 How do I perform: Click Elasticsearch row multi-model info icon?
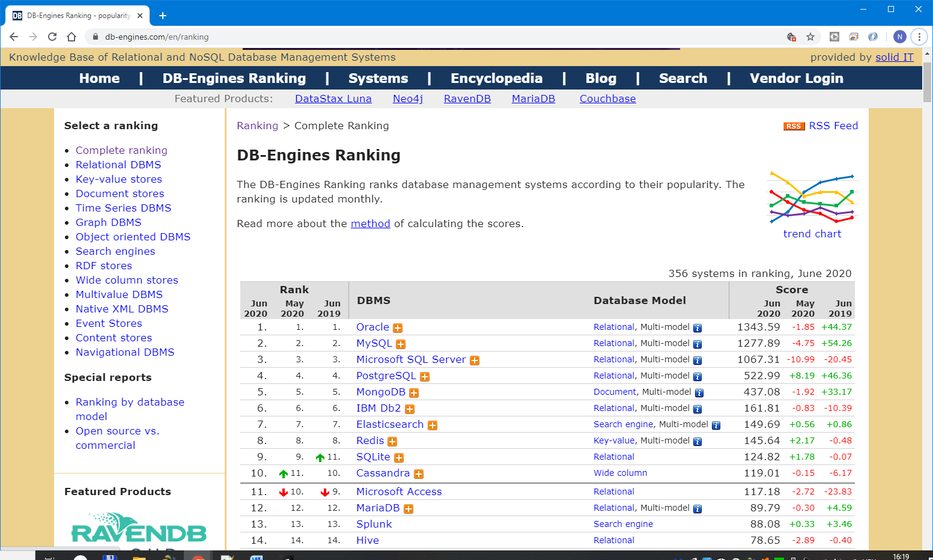[x=716, y=425]
